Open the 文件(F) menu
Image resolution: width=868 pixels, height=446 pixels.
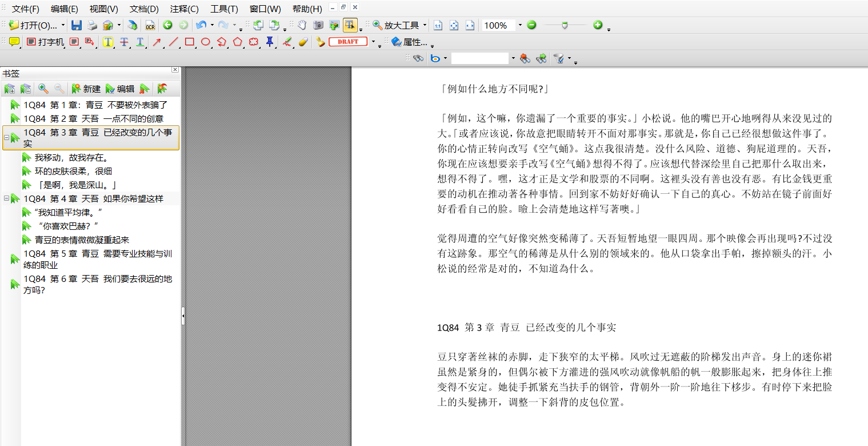pos(26,9)
